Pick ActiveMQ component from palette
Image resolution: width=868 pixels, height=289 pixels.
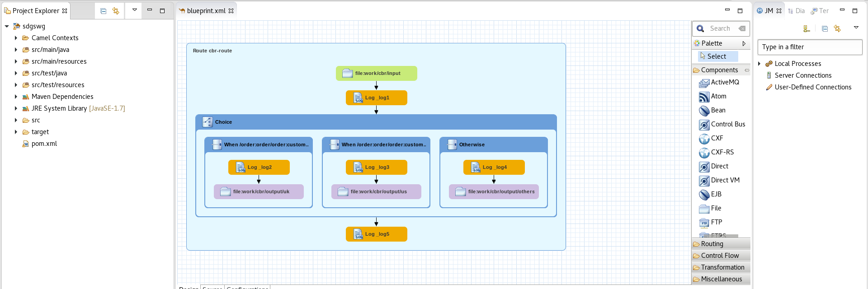[719, 83]
